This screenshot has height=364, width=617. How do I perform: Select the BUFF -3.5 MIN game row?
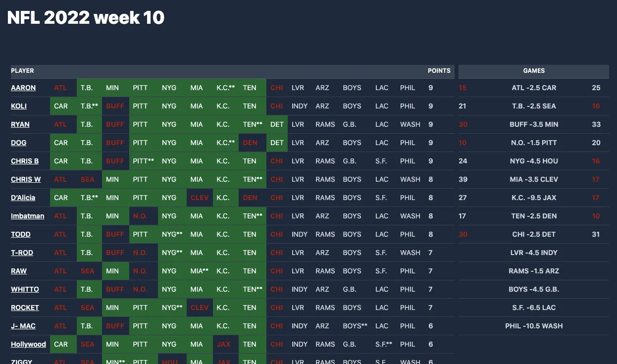coord(534,124)
